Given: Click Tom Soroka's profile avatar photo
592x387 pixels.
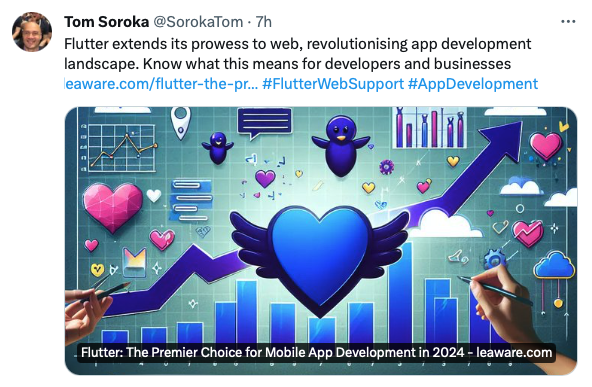Looking at the screenshot, I should pos(32,32).
